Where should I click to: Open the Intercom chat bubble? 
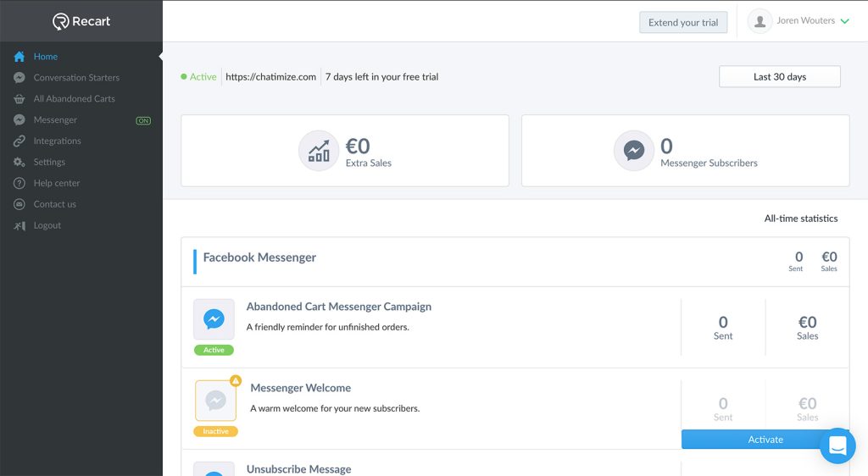click(x=837, y=446)
